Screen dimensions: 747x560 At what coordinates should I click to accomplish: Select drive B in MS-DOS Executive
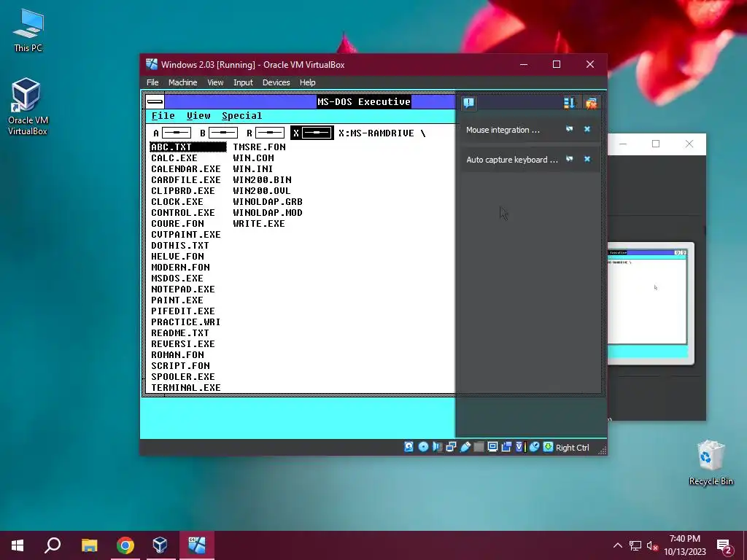(219, 133)
